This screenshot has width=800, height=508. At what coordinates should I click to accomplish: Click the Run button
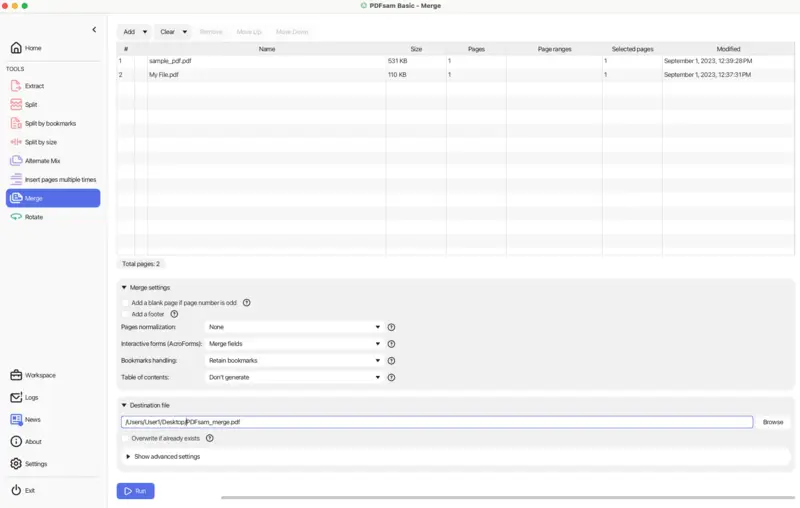136,491
